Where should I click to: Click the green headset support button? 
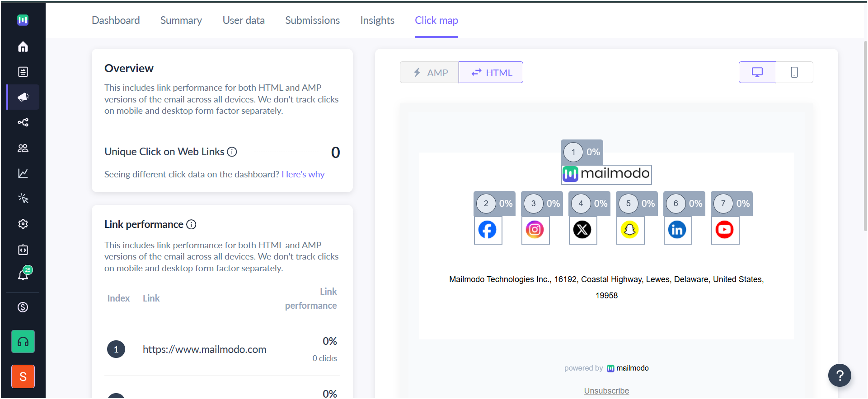[23, 342]
